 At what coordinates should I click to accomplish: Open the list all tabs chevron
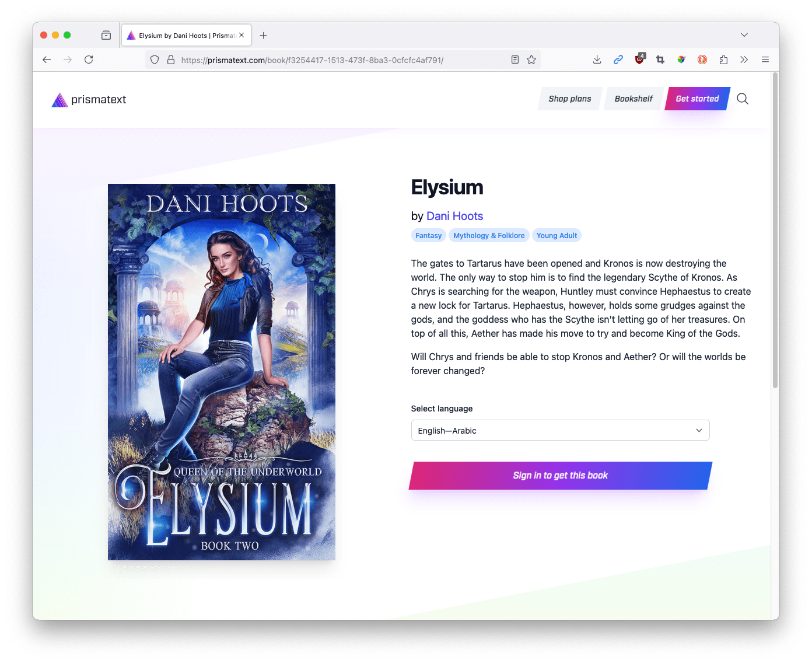tap(744, 35)
